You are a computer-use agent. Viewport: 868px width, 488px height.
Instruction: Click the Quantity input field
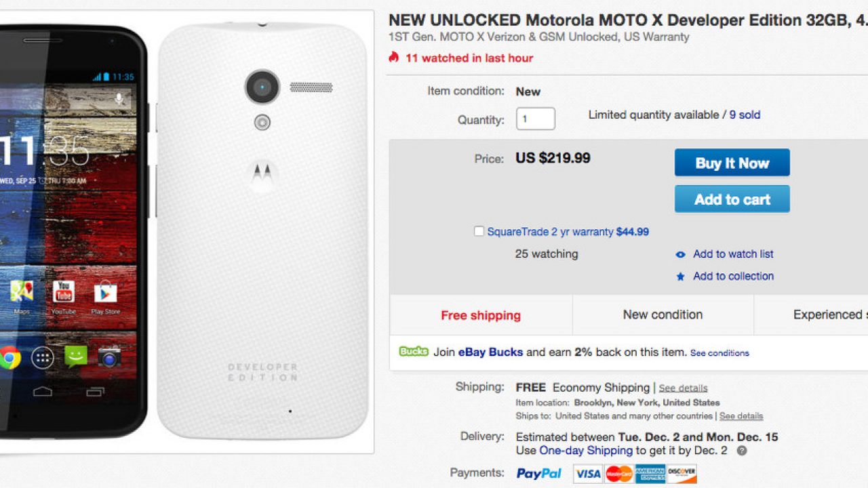[535, 119]
